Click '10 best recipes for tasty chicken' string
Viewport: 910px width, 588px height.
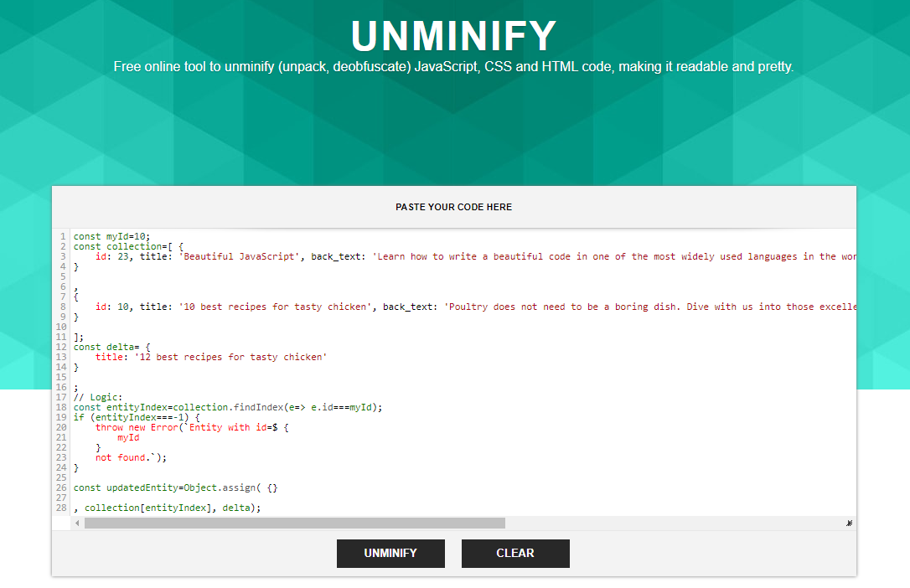pyautogui.click(x=275, y=307)
